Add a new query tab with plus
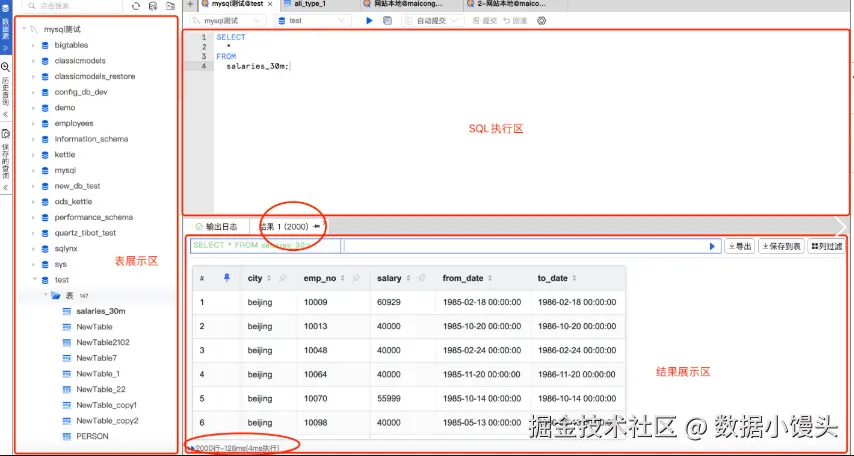854x456 pixels. tap(190, 4)
